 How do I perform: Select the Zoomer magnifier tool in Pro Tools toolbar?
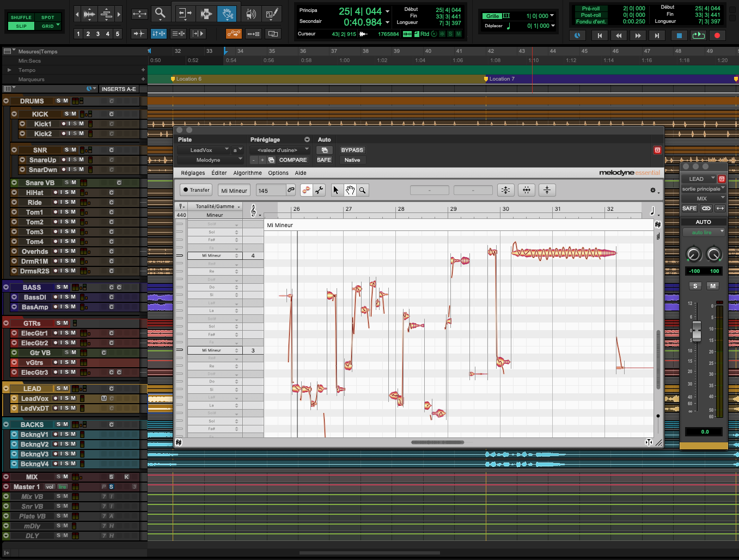click(160, 13)
